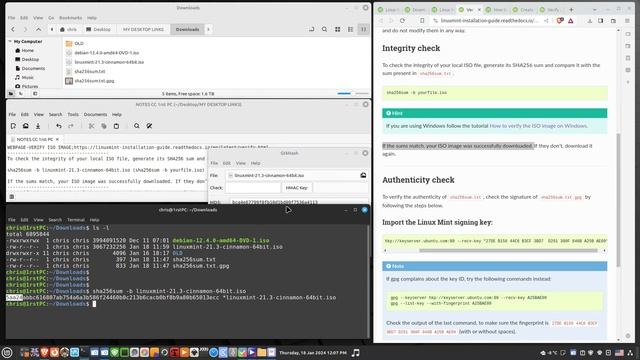
Task: Click the Check input field in GtkHash
Action: [253, 188]
